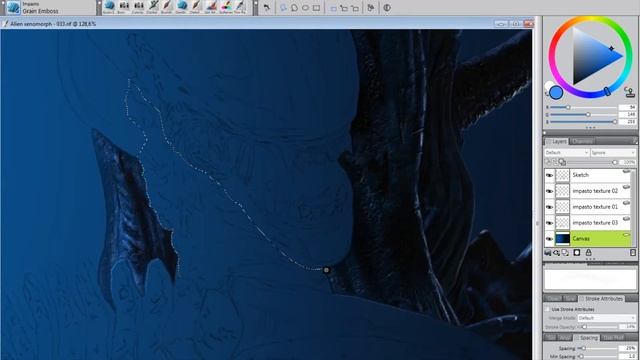Pick the second recent brush in the brush bar
This screenshot has height=360, width=640.
(x=124, y=7)
